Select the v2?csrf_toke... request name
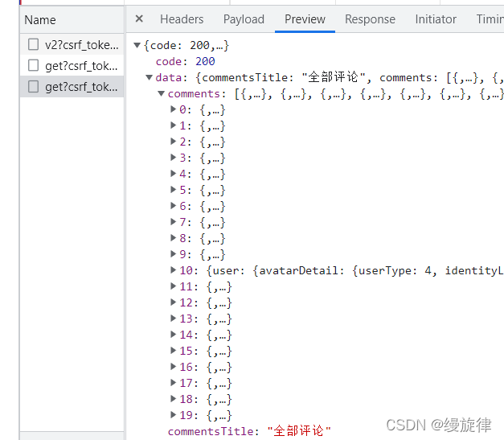This screenshot has width=504, height=440. [82, 45]
